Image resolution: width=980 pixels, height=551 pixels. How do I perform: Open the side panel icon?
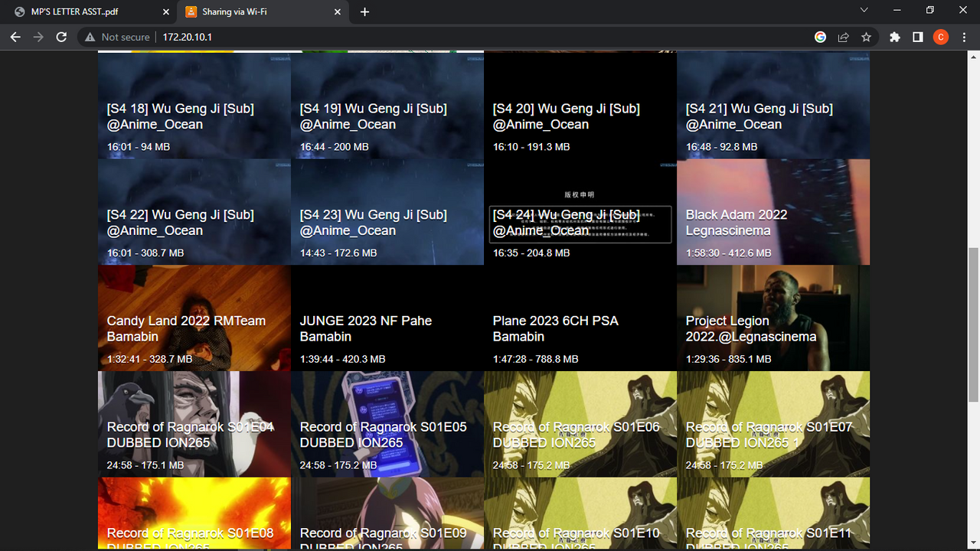coord(916,36)
